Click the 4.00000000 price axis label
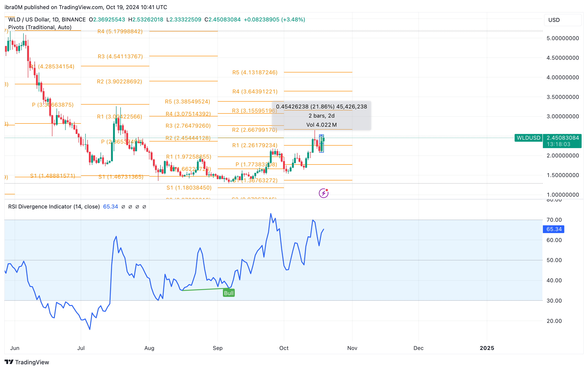Viewport: 588px width, 370px height. (563, 77)
